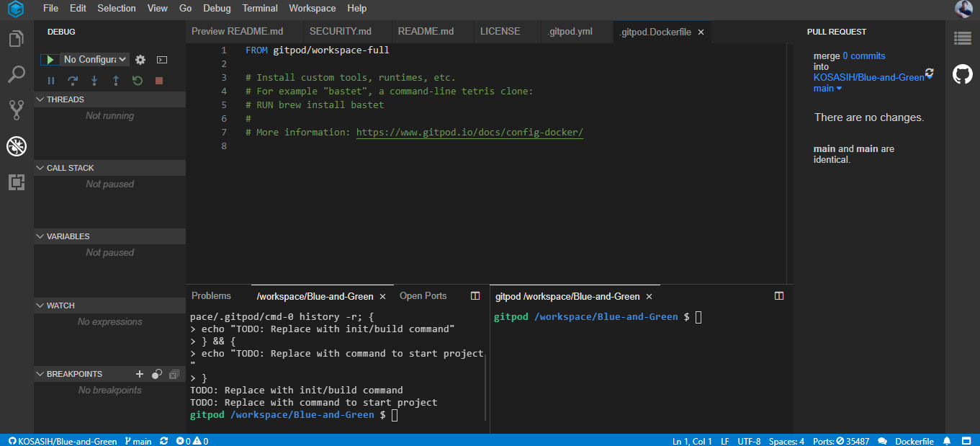Switch to the Problems panel tab
The height and width of the screenshot is (446, 980).
(x=212, y=296)
